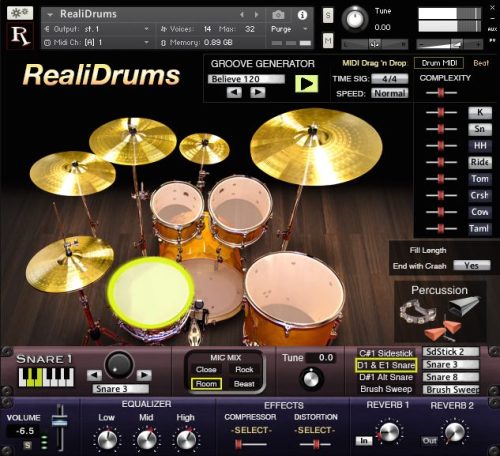Select D1 & E1 Snare key mapping

coord(386,365)
